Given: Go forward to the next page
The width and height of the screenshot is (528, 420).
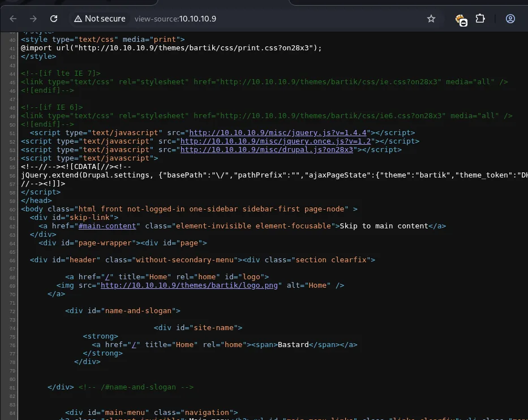Looking at the screenshot, I should (33, 19).
